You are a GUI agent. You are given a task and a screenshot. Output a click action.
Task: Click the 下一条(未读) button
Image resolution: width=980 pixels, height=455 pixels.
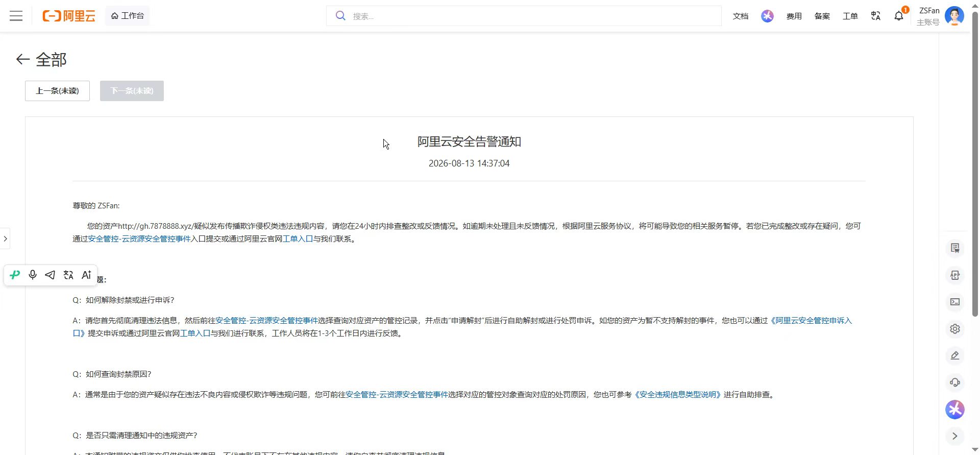click(132, 91)
